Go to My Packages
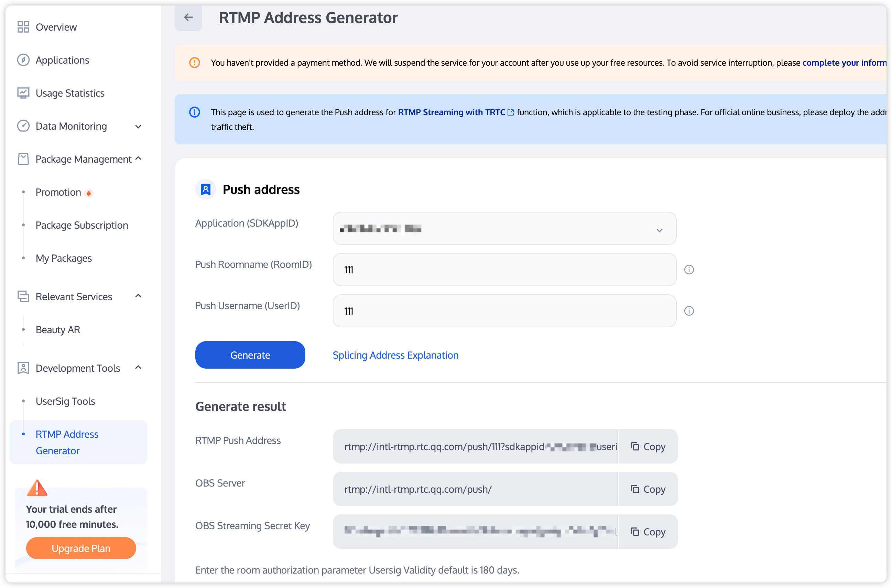 64,258
